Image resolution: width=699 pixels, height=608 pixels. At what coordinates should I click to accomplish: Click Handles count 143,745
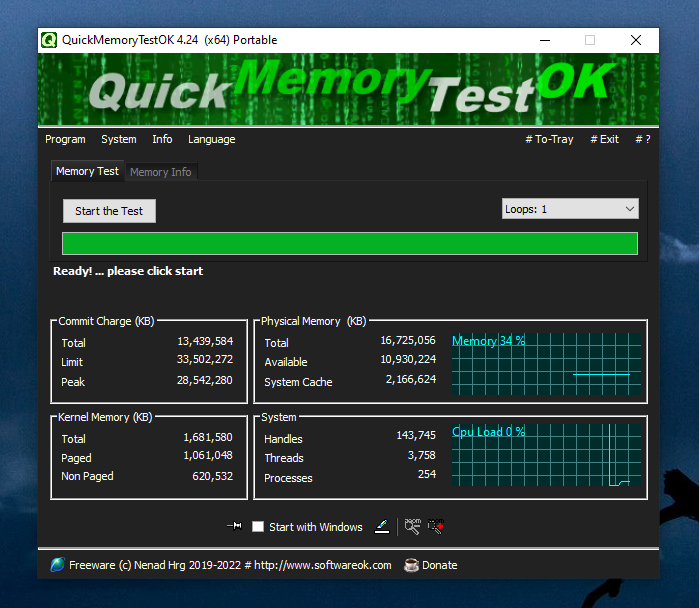click(416, 435)
